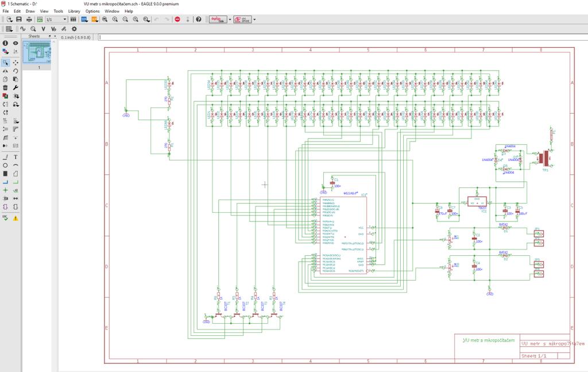Image resolution: width=588 pixels, height=372 pixels.
Task: Open the sheet selector combo box showing 1/1
Action: (57, 19)
